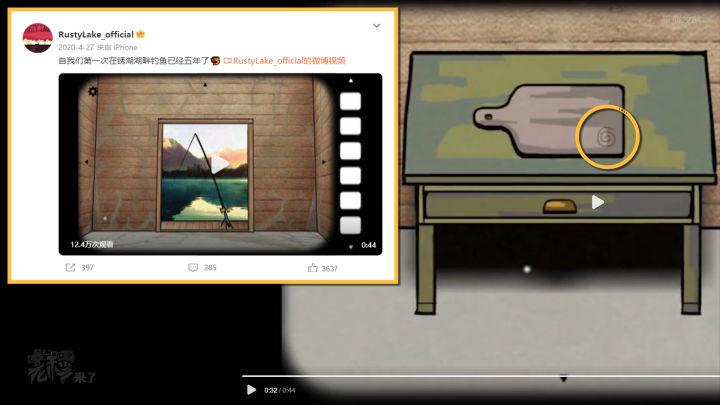Click the video progress bar to seek
The width and height of the screenshot is (720, 405).
point(500,376)
